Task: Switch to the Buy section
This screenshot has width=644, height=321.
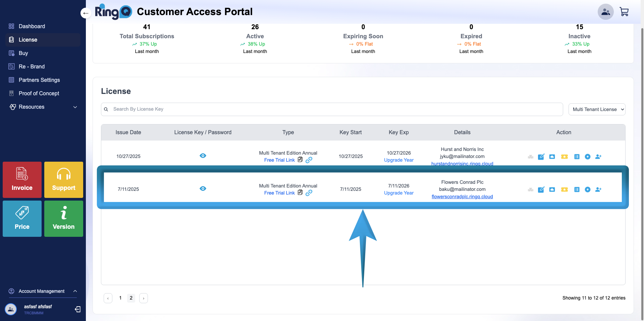Action: point(23,53)
